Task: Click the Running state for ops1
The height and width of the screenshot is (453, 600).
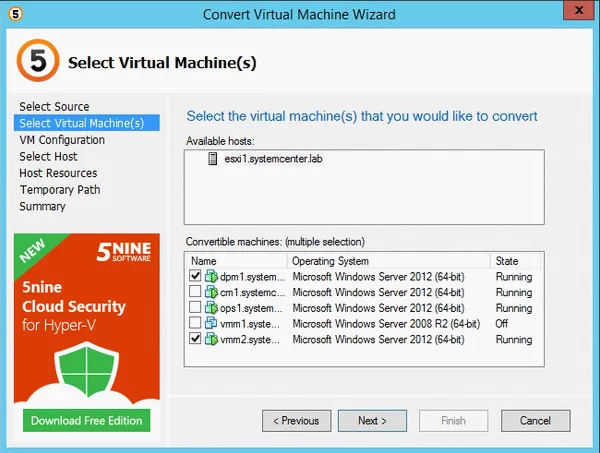Action: coord(514,308)
